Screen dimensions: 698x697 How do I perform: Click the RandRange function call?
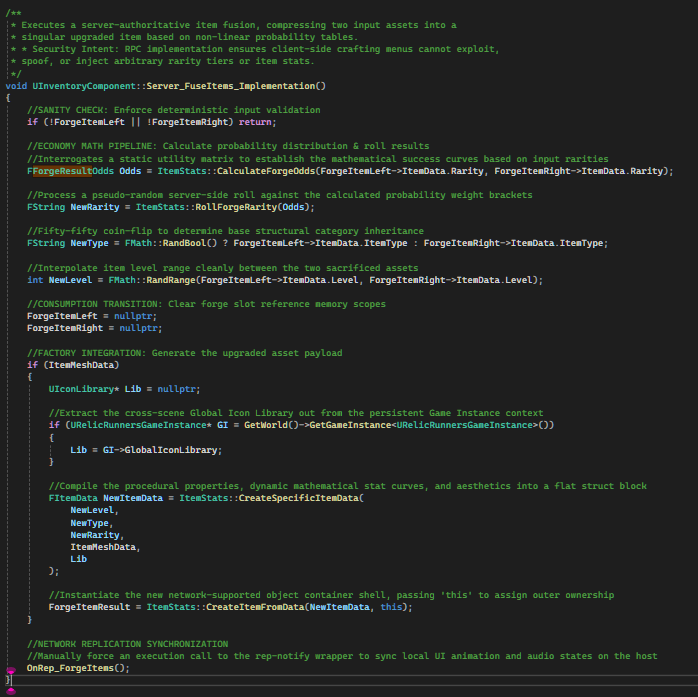click(171, 280)
